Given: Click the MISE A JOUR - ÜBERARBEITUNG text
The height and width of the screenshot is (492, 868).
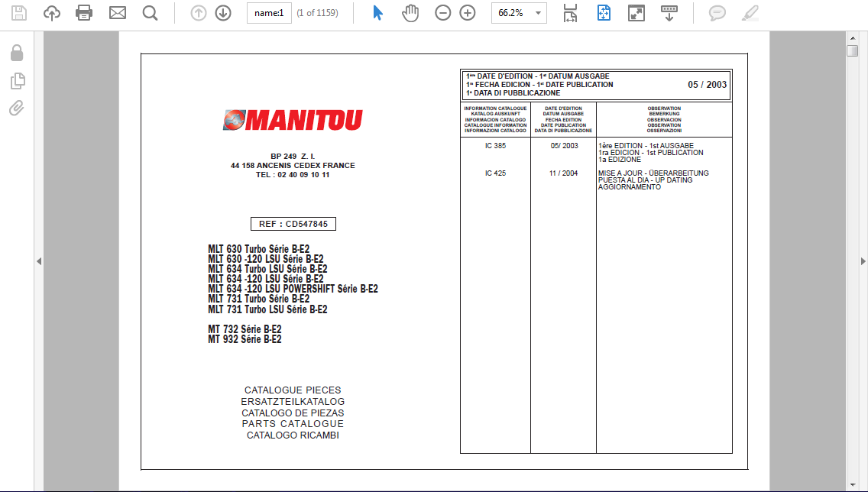Looking at the screenshot, I should pyautogui.click(x=653, y=173).
